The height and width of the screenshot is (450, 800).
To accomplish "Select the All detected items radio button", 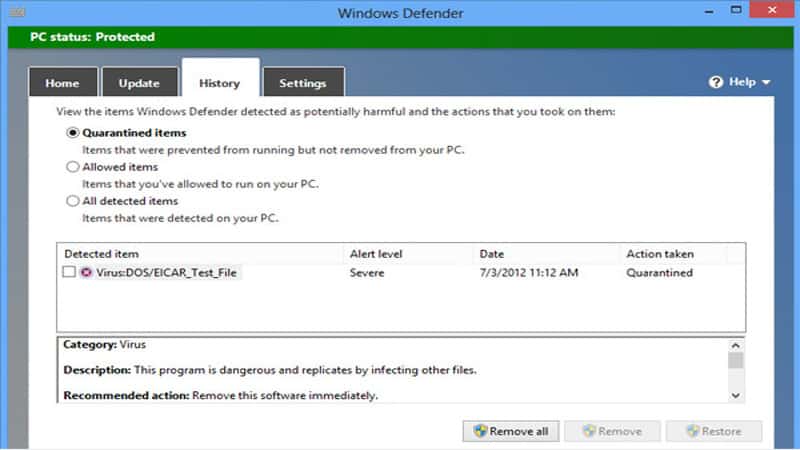I will click(72, 201).
